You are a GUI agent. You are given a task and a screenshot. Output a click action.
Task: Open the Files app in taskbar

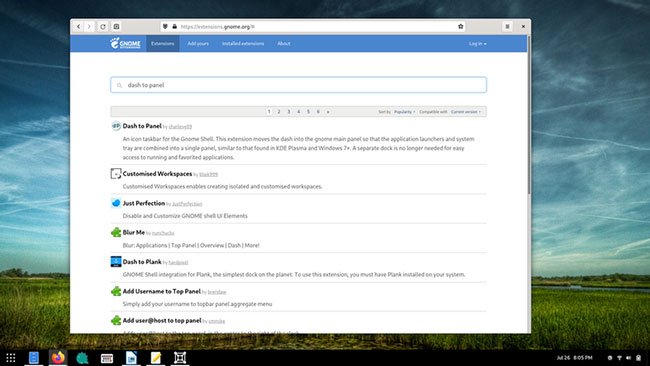pos(34,358)
